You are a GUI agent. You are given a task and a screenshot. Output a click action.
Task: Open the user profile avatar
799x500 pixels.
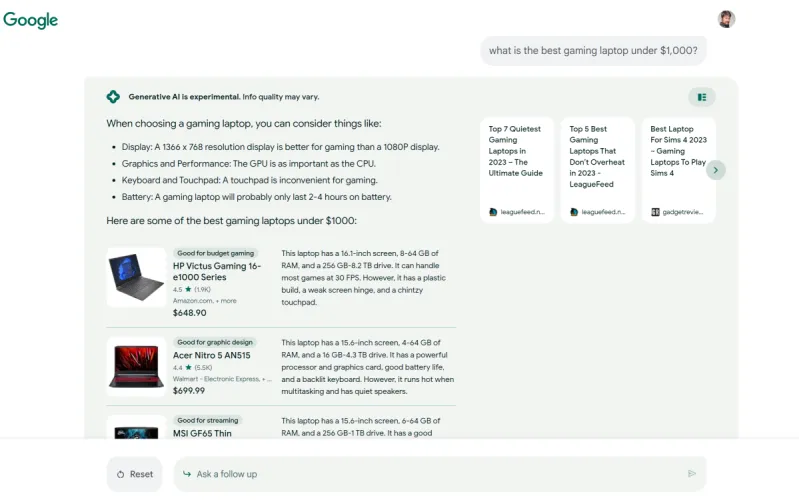726,19
